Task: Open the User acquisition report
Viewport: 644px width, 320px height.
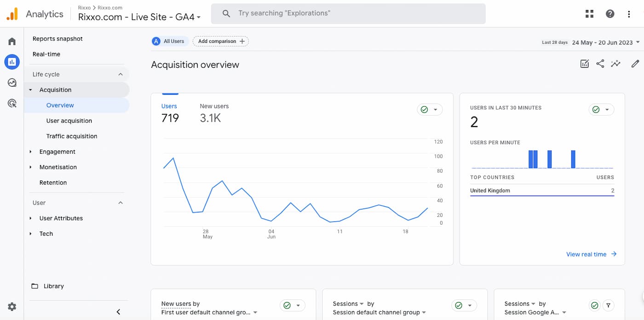Action: pos(69,120)
